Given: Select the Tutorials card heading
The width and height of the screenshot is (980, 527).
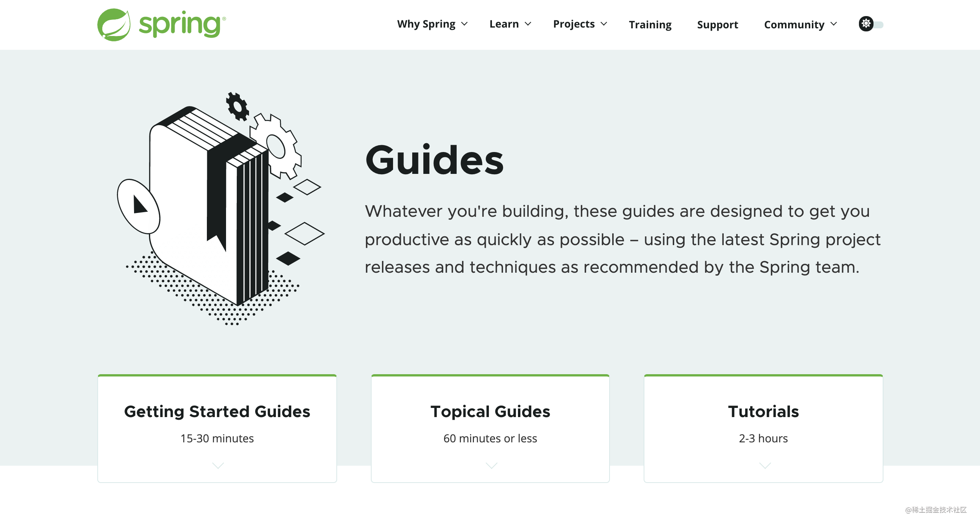Looking at the screenshot, I should coord(764,412).
